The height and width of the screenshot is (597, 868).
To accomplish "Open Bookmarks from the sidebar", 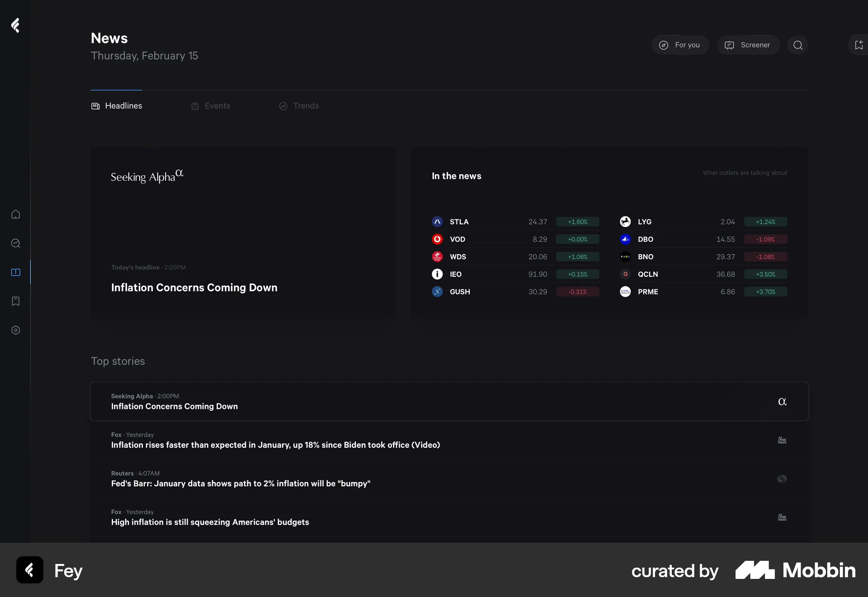I will (15, 301).
